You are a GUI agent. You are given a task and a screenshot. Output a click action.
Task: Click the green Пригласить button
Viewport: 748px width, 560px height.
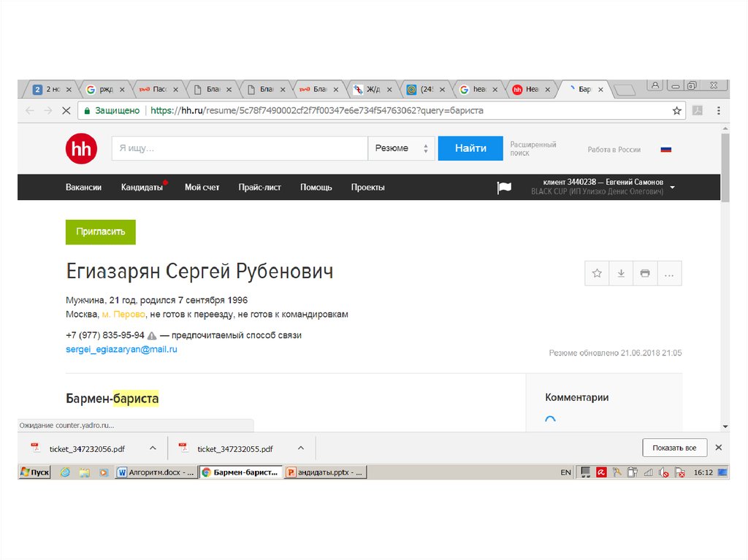[100, 231]
